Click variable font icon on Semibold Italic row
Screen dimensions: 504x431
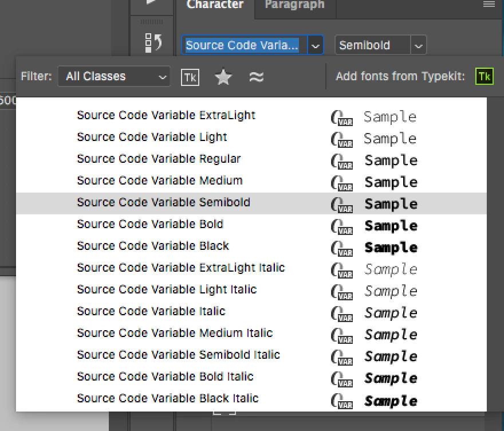(x=342, y=357)
